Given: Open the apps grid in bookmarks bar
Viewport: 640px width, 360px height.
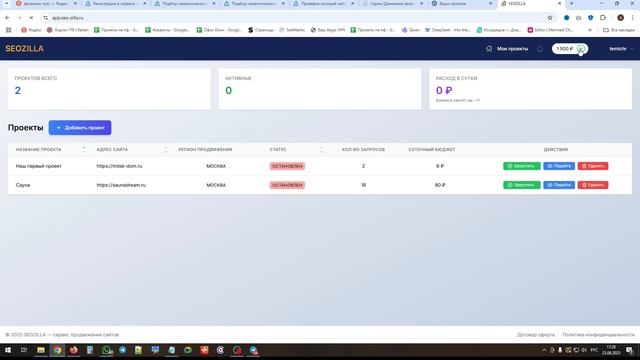Looking at the screenshot, I should click(x=9, y=30).
